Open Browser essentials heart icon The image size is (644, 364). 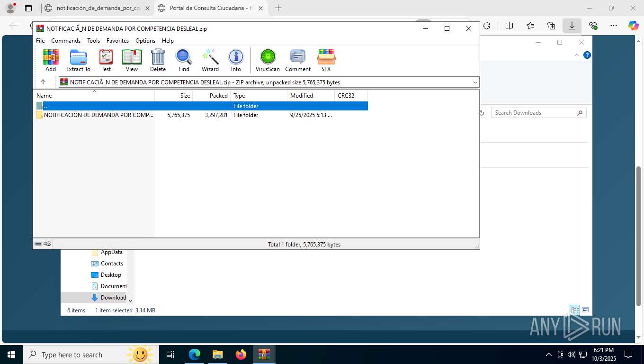click(x=593, y=26)
